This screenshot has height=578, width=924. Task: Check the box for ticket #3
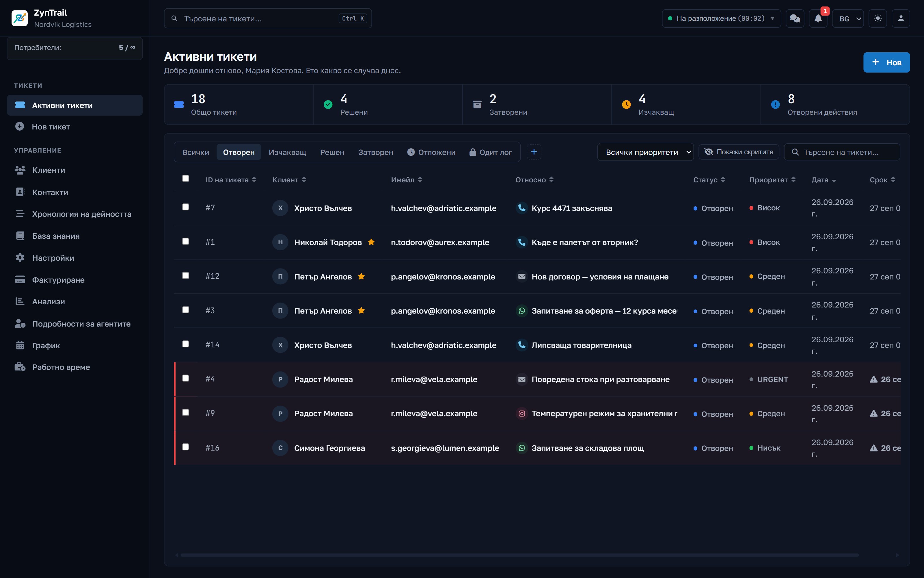pyautogui.click(x=186, y=310)
